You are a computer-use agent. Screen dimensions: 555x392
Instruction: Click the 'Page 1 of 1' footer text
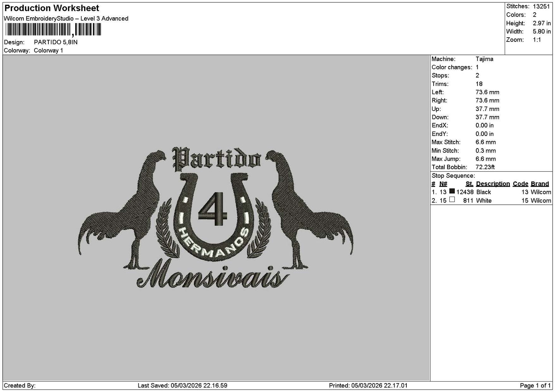click(535, 385)
